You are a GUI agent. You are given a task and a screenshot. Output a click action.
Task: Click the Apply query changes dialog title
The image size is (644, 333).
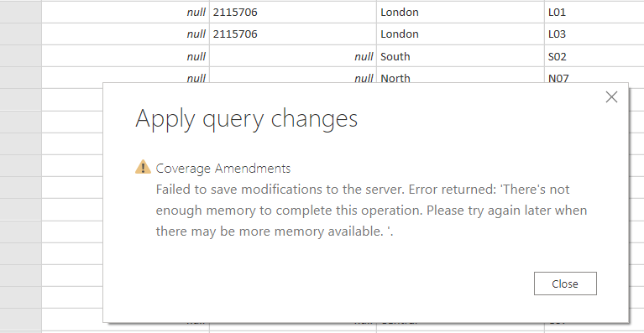pyautogui.click(x=246, y=119)
